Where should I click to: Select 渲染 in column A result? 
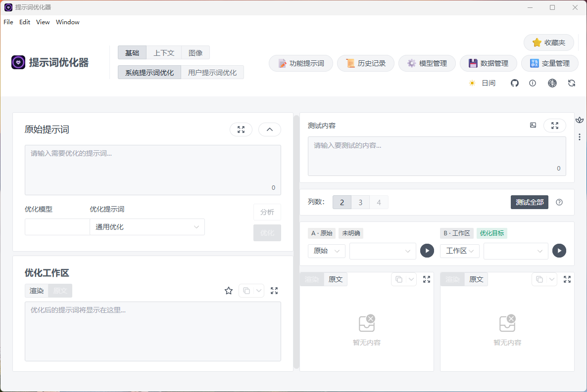(312, 279)
